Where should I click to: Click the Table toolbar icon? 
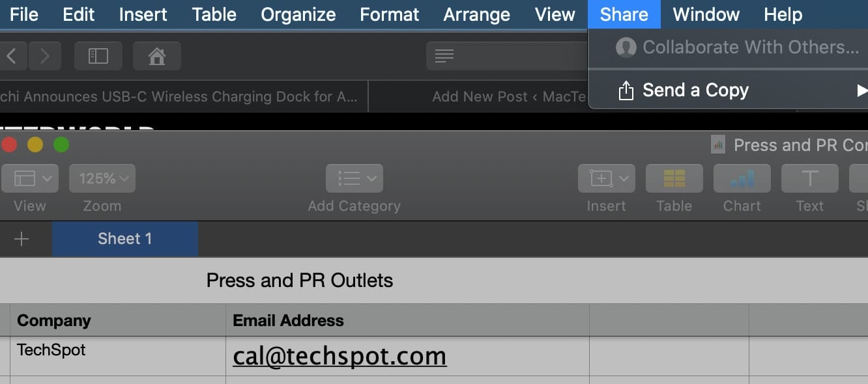click(674, 178)
